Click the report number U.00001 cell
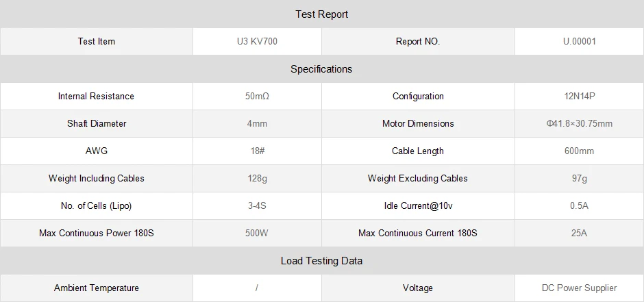 coord(579,41)
